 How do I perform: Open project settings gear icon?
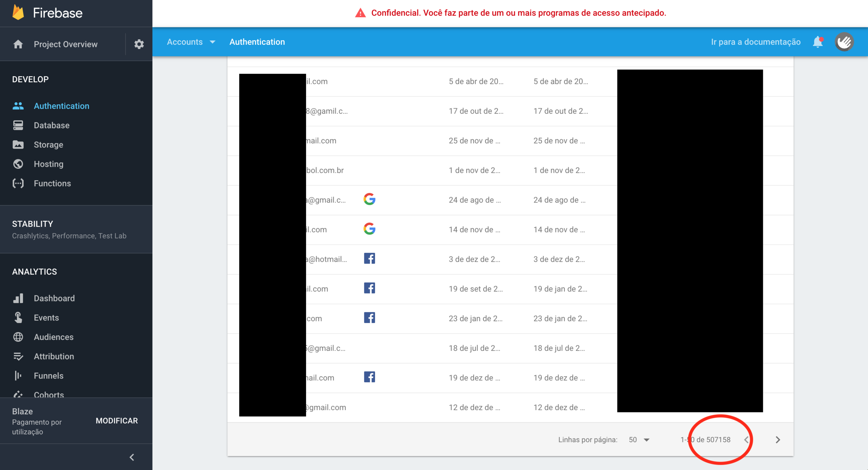tap(139, 44)
